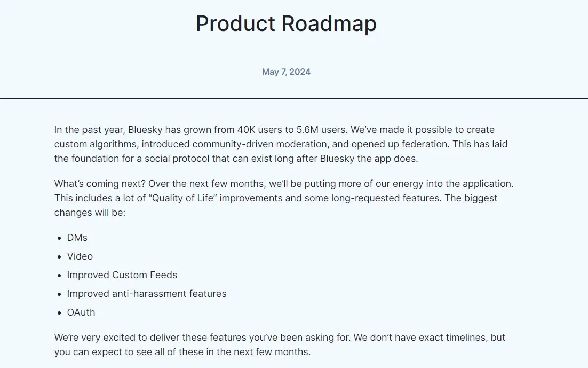
Task: Click the "We're very excited" closing paragraph
Action: 280,344
